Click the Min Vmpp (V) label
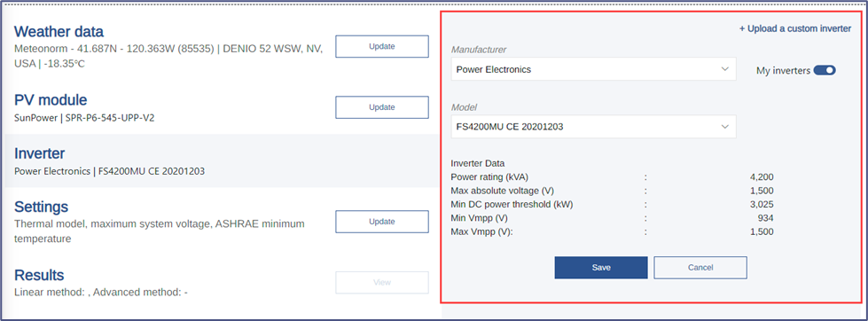The image size is (868, 321). click(480, 218)
